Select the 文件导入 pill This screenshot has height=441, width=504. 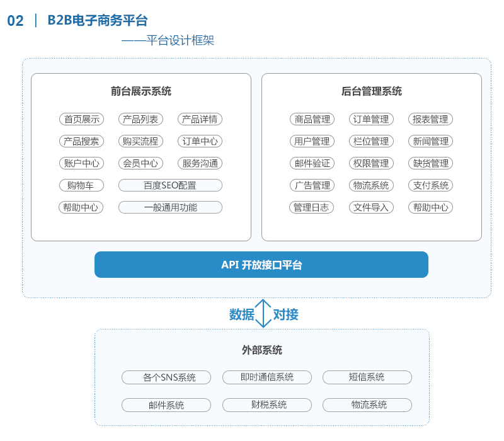(371, 207)
